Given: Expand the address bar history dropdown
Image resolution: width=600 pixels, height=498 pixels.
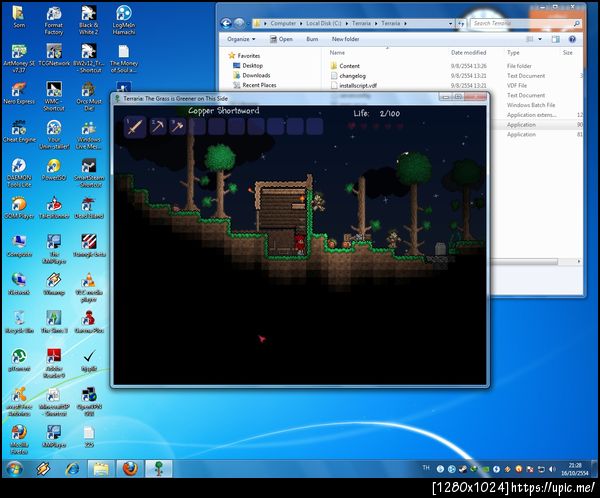Looking at the screenshot, I should click(450, 24).
